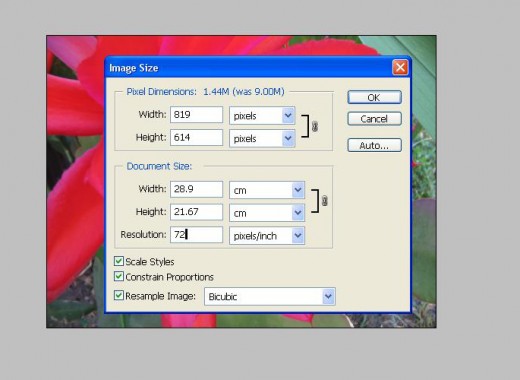Click the Document Size label
520x380 pixels.
coord(159,166)
